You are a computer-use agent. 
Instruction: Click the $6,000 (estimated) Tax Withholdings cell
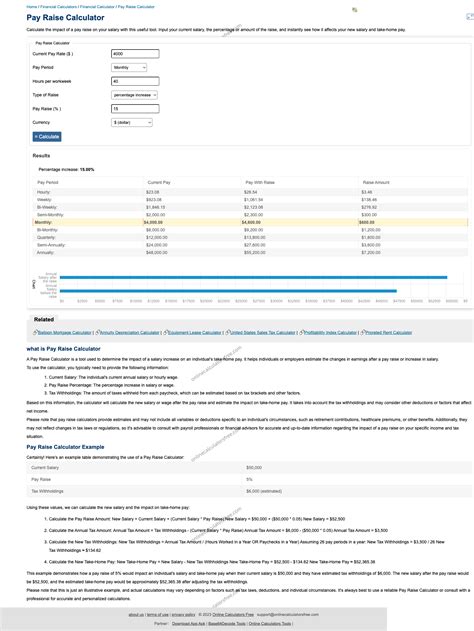tap(264, 491)
